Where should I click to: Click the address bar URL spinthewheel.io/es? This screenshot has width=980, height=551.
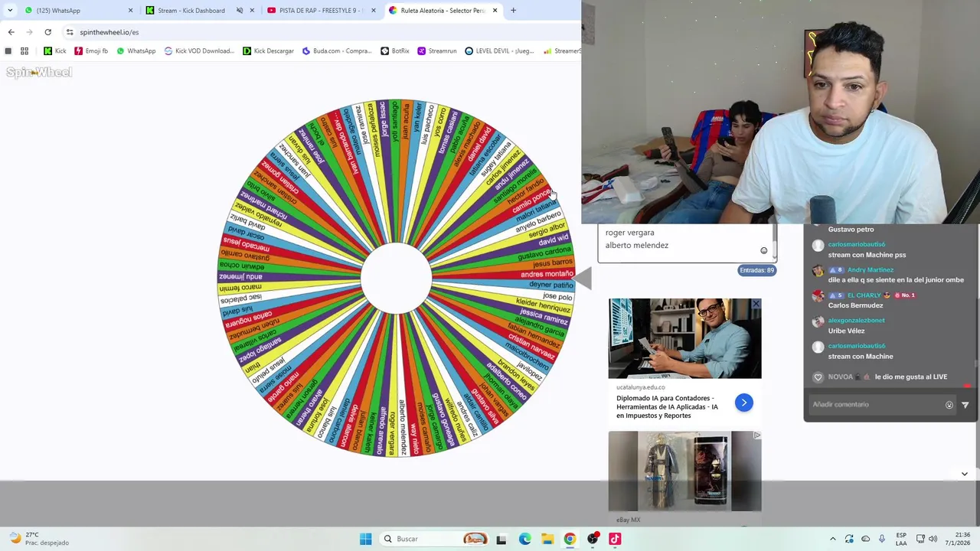[x=109, y=32]
